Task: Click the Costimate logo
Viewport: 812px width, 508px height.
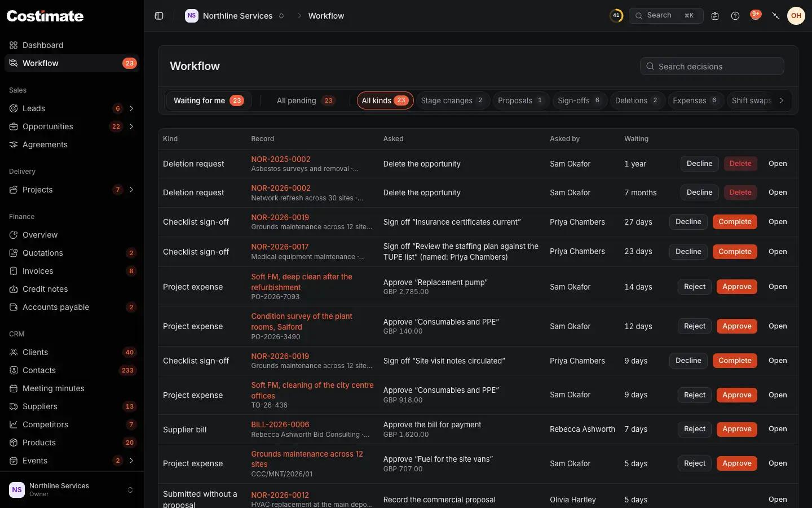Action: (x=45, y=16)
